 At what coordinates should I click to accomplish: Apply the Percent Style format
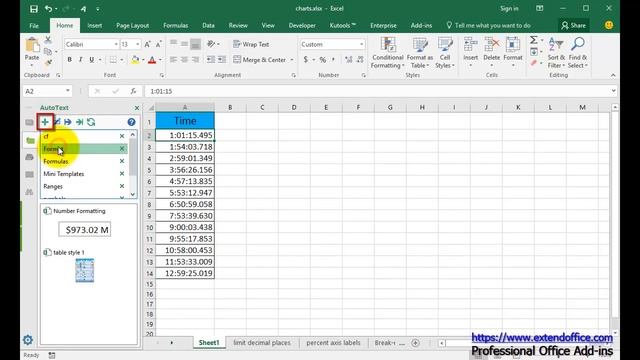tap(322, 60)
